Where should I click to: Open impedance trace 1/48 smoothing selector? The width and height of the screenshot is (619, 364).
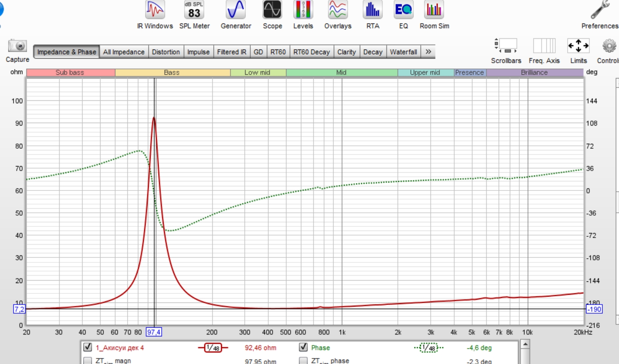coord(213,348)
